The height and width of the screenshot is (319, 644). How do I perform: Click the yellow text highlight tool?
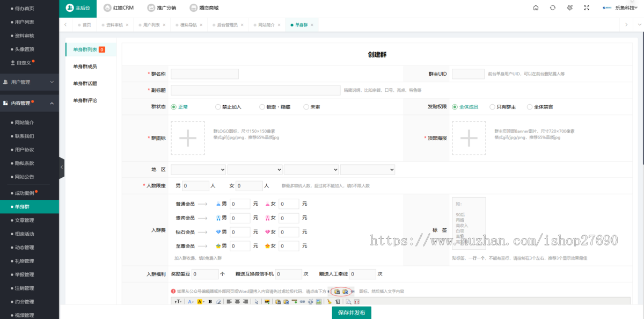click(x=200, y=302)
